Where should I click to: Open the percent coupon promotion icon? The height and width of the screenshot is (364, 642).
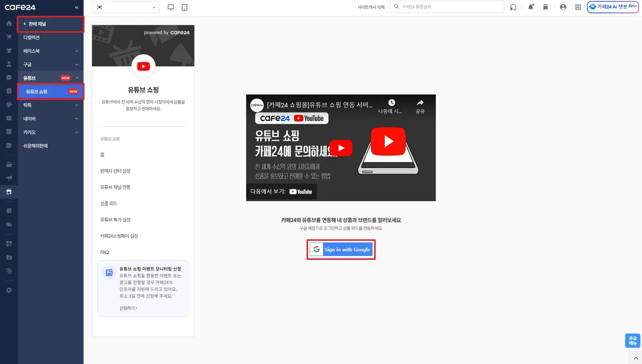tap(9, 118)
